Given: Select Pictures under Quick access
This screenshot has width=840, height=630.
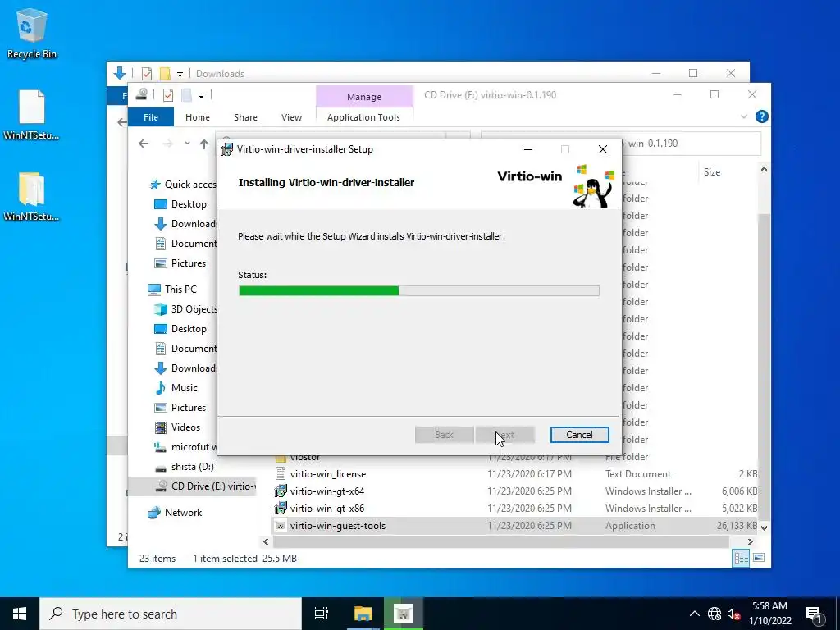Looking at the screenshot, I should pos(180,263).
